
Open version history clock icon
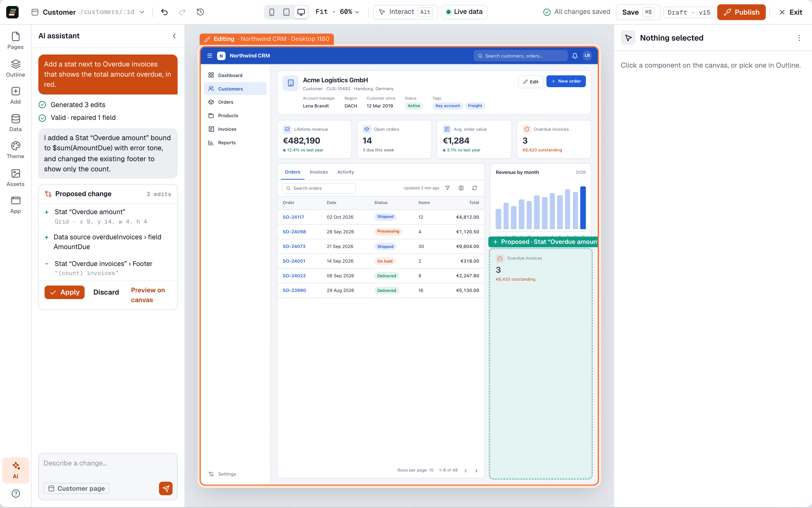click(200, 12)
